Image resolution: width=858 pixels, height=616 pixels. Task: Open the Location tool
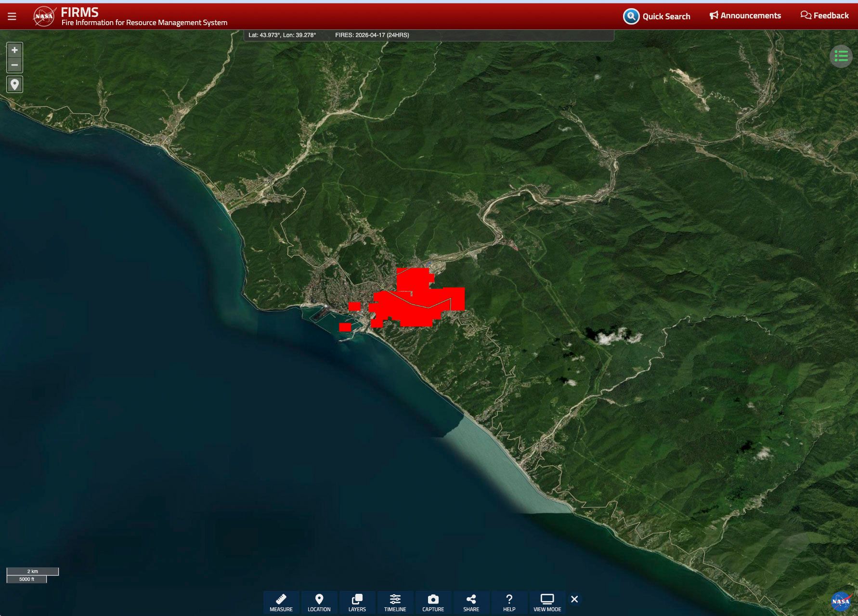click(x=319, y=603)
